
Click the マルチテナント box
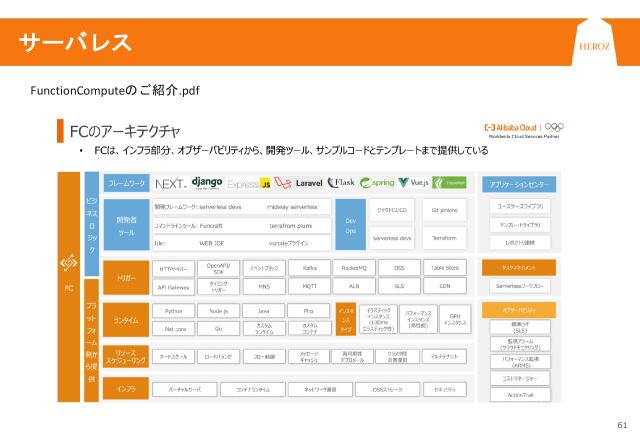(444, 356)
